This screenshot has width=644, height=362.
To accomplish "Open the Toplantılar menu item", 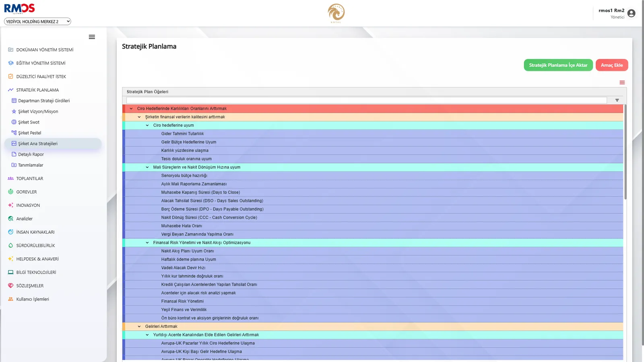I will tap(30, 179).
